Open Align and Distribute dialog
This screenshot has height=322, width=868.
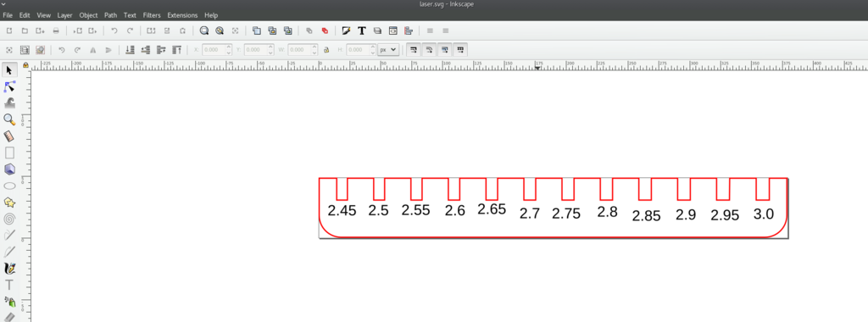pos(409,31)
